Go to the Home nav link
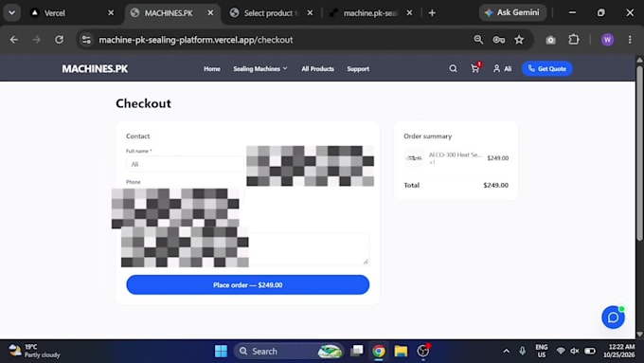The width and height of the screenshot is (644, 363). tap(212, 68)
